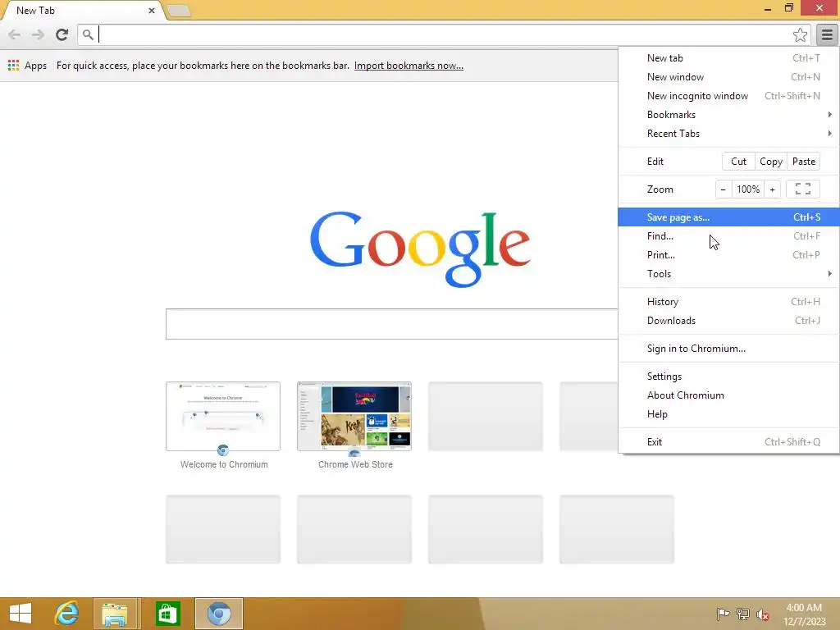Viewport: 840px width, 630px height.
Task: Click the Paste button in Edit row
Action: click(x=804, y=162)
